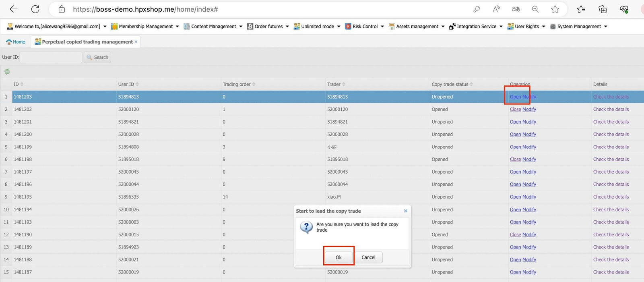Open Assets management menu
The width and height of the screenshot is (644, 282).
[417, 27]
